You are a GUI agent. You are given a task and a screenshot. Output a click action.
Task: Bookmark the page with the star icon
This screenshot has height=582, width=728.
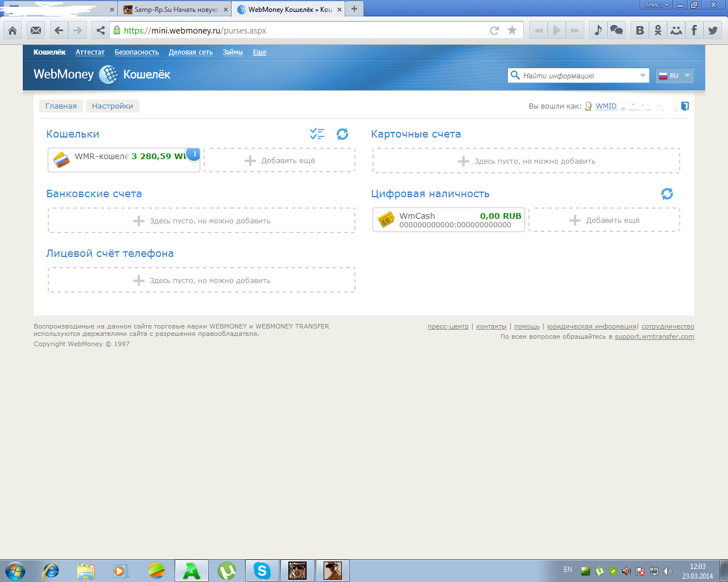point(512,31)
